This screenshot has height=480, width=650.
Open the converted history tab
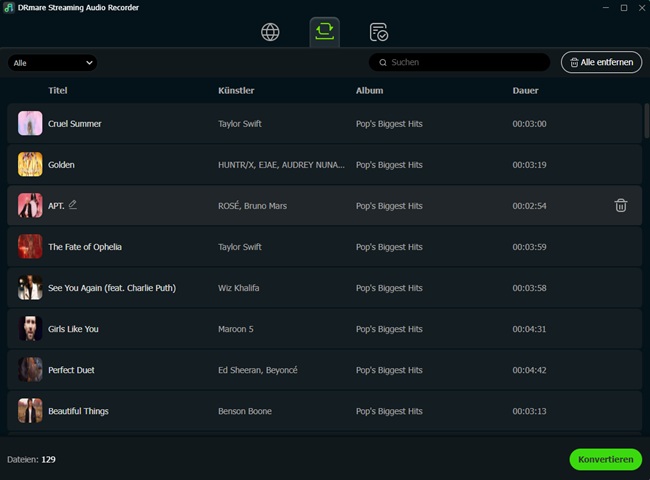(378, 32)
